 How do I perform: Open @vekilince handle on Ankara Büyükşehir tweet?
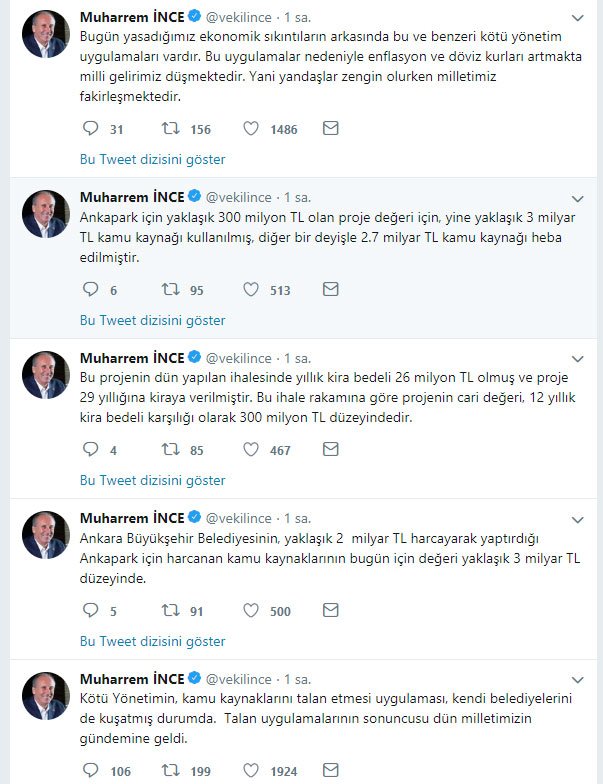(238, 518)
